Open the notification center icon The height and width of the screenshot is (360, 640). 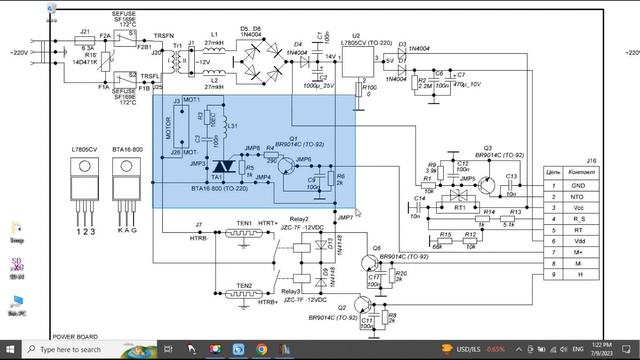(626, 349)
